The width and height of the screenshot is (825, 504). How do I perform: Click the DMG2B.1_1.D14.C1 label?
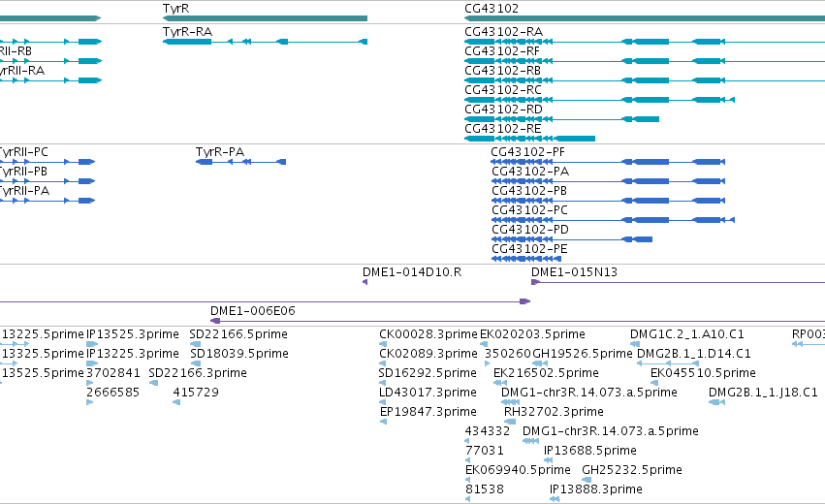pos(694,354)
